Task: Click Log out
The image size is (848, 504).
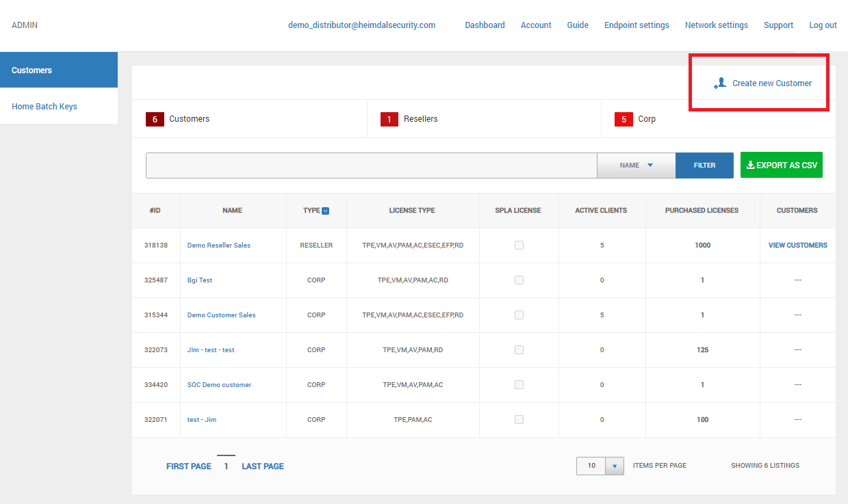Action: 823,25
